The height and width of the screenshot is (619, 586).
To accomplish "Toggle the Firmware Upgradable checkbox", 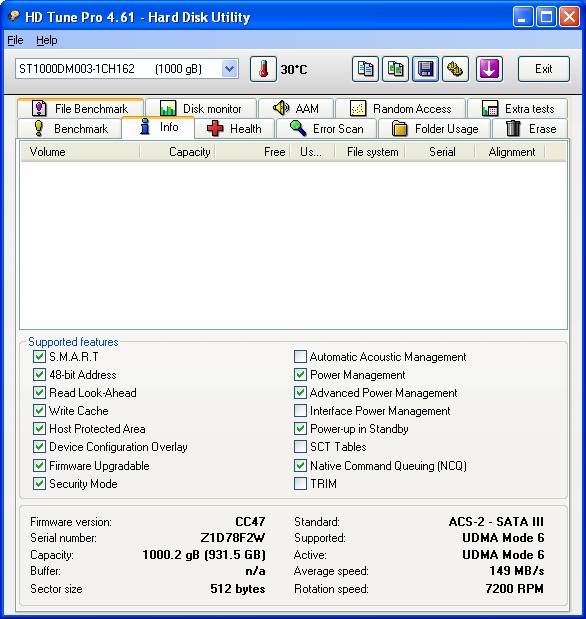I will [x=39, y=465].
